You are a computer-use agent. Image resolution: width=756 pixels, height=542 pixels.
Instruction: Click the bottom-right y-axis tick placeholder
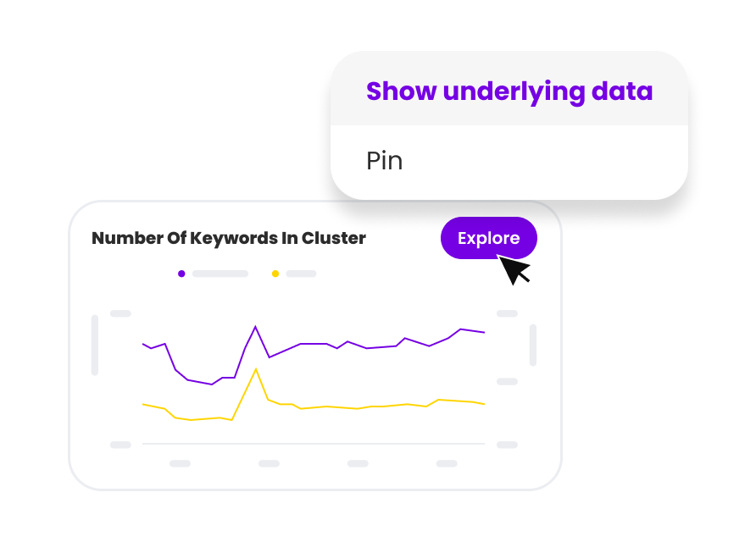coord(507,445)
